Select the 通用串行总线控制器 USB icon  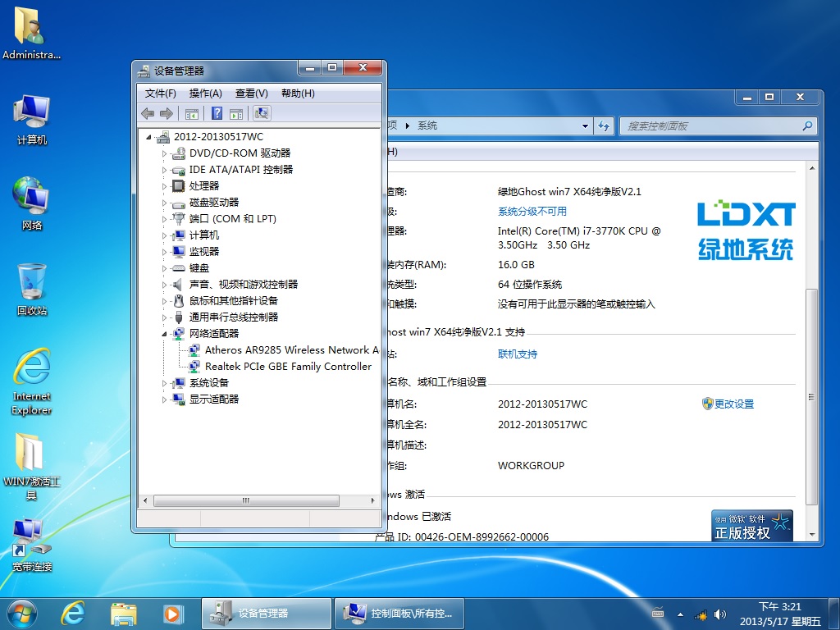178,317
